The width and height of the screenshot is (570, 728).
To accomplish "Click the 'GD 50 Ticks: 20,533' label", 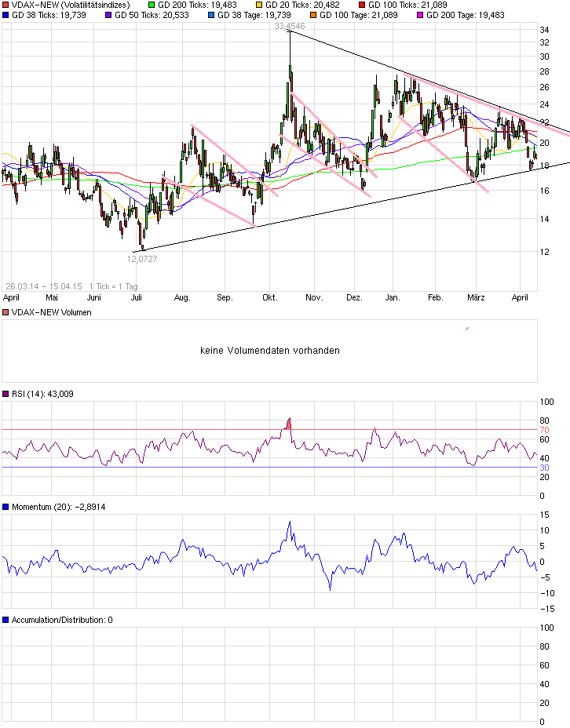I will point(152,16).
